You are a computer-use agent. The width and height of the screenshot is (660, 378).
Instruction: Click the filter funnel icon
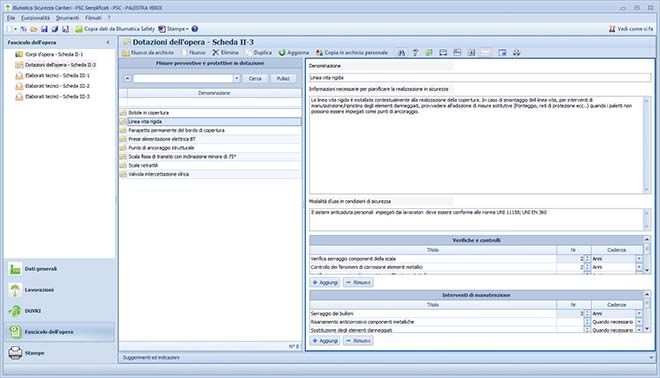click(415, 53)
